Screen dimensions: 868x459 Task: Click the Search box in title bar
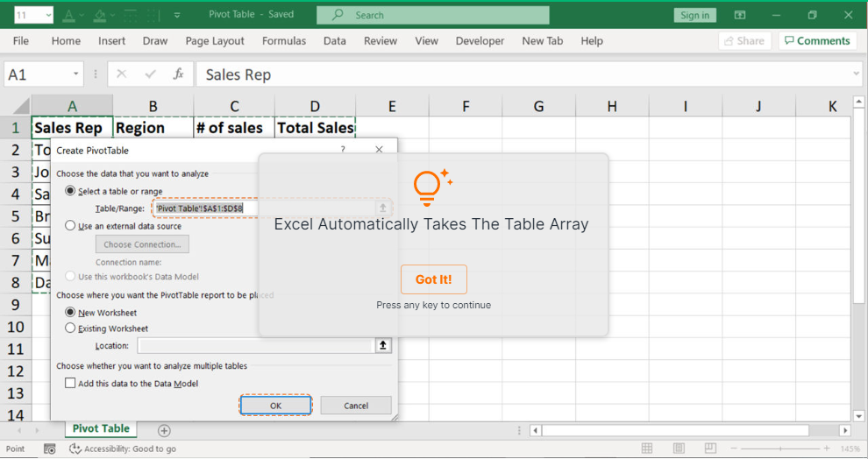coord(433,16)
